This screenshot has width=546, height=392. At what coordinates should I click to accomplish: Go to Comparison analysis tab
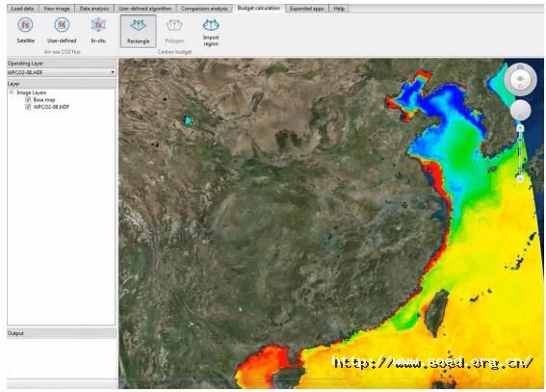[204, 9]
